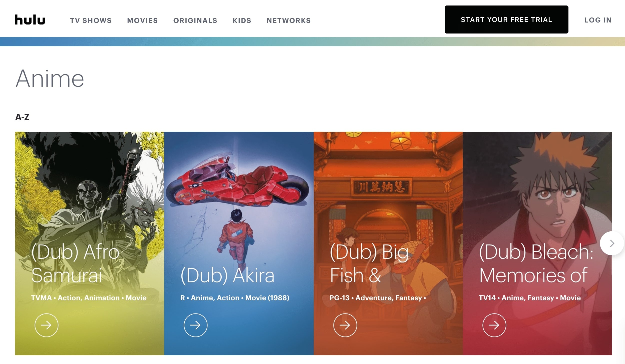Open (Dub) Bleach via its arrow icon
The width and height of the screenshot is (625, 364).
pos(495,325)
